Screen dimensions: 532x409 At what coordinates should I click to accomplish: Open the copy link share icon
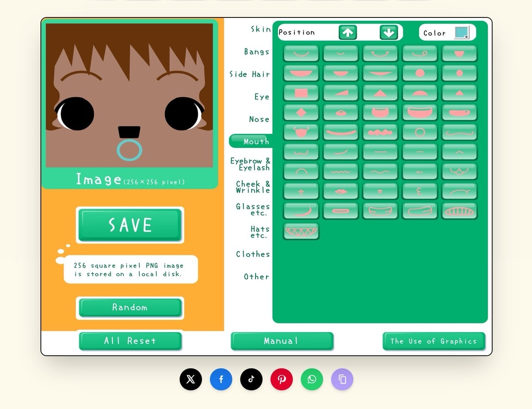pos(342,379)
